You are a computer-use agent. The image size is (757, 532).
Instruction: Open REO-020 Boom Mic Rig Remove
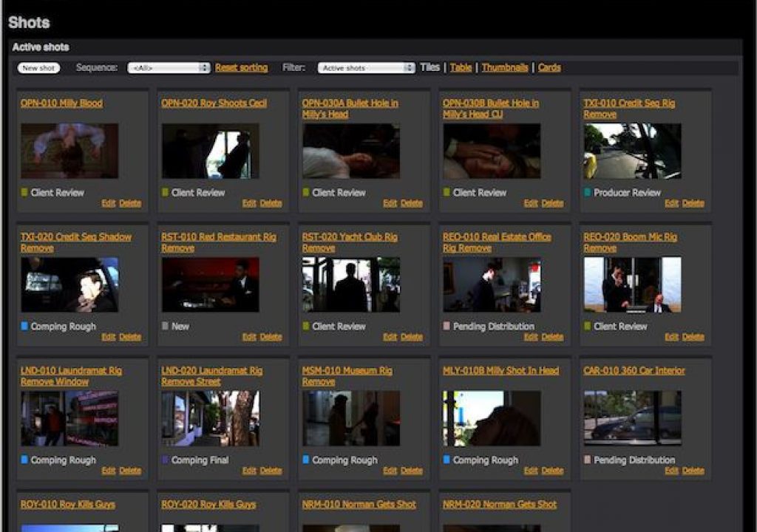pyautogui.click(x=630, y=242)
